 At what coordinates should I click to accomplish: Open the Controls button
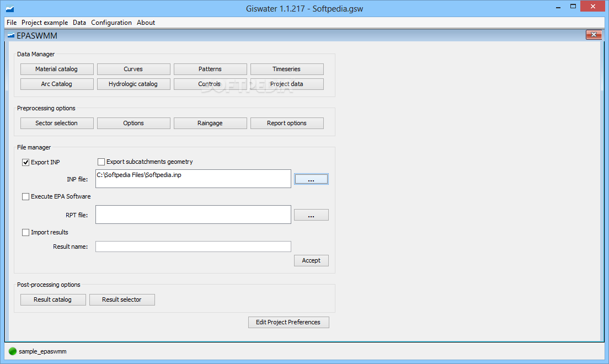click(210, 84)
